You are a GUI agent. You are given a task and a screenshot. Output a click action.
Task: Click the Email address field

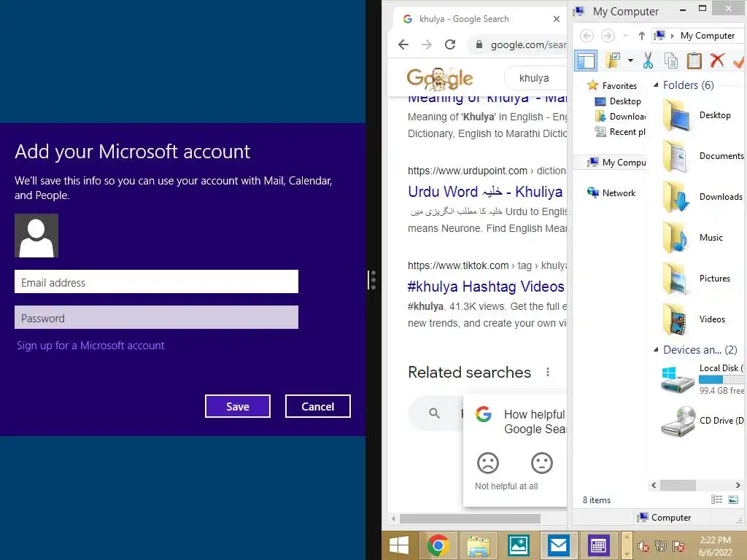156,282
